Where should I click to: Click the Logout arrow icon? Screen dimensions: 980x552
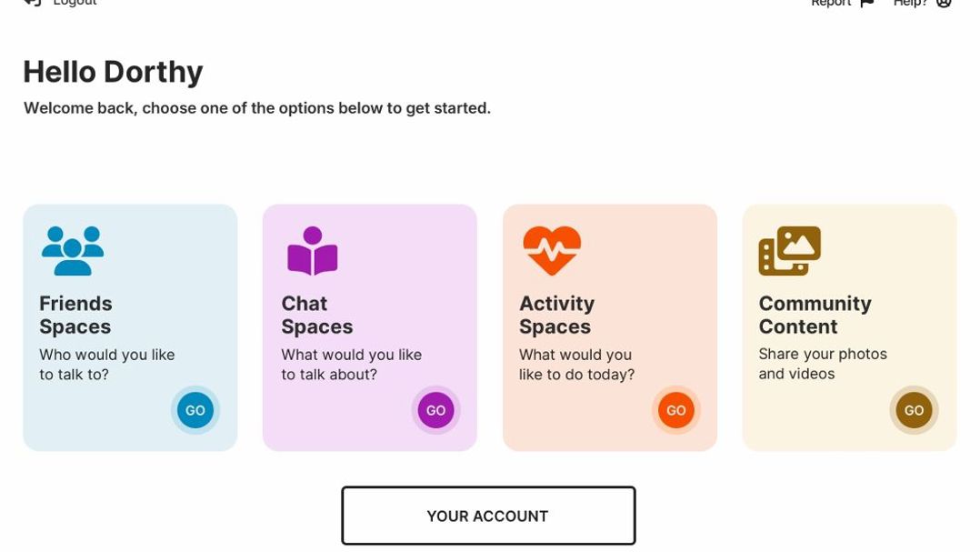[33, 3]
